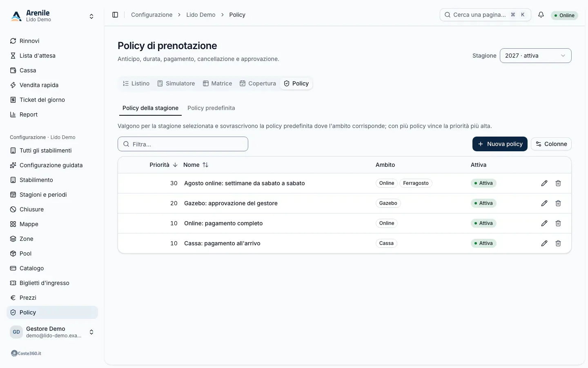Toggle the sidebar panel icon
Viewport: 588px width, 368px height.
[x=115, y=15]
